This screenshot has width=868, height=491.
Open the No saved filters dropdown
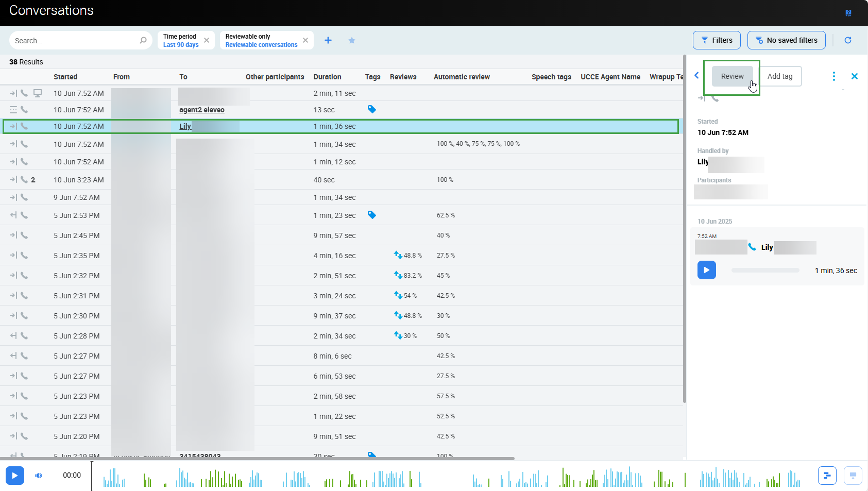786,40
